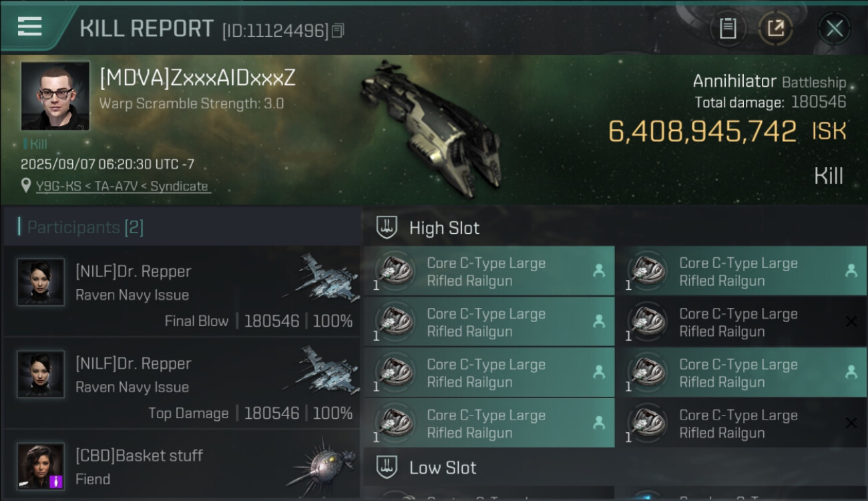Open Dr. Repper Top Damage entry portrait
This screenshot has height=501, width=868.
pyautogui.click(x=41, y=375)
